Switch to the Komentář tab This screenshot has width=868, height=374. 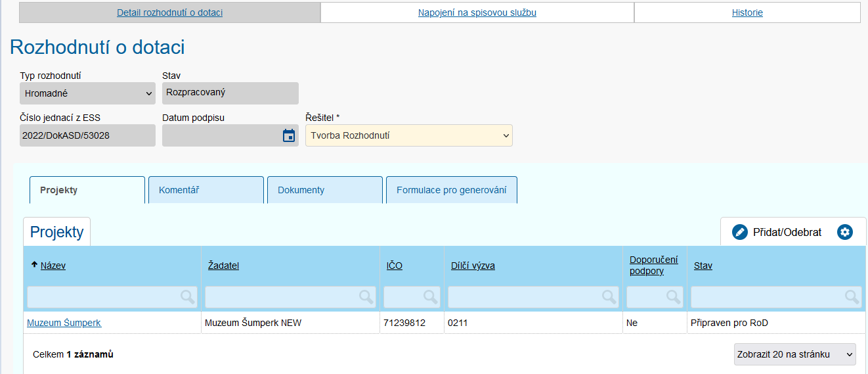click(206, 190)
